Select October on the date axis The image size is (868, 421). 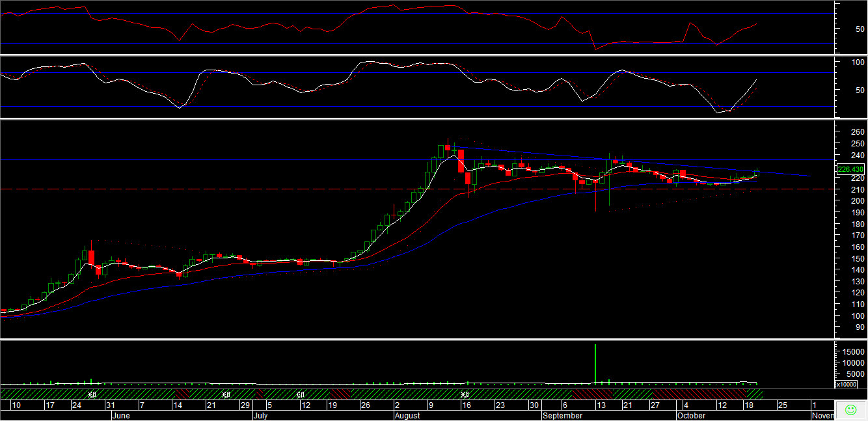click(x=691, y=415)
